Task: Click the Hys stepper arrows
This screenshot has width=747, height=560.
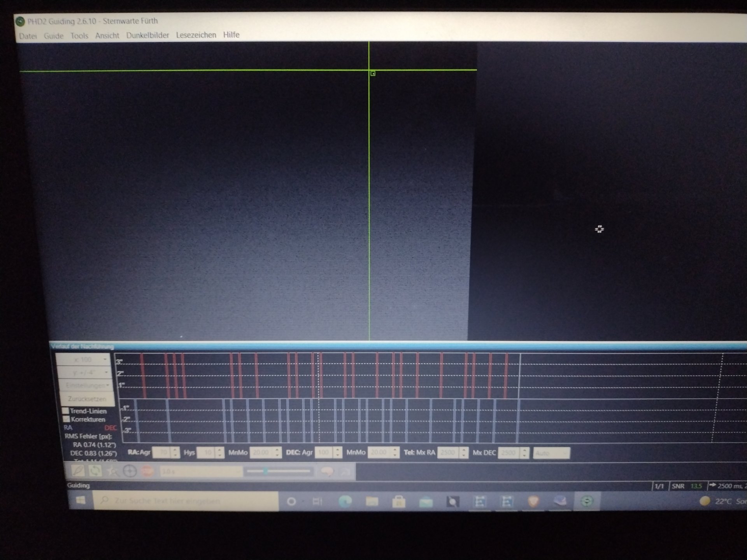Action: (220, 452)
